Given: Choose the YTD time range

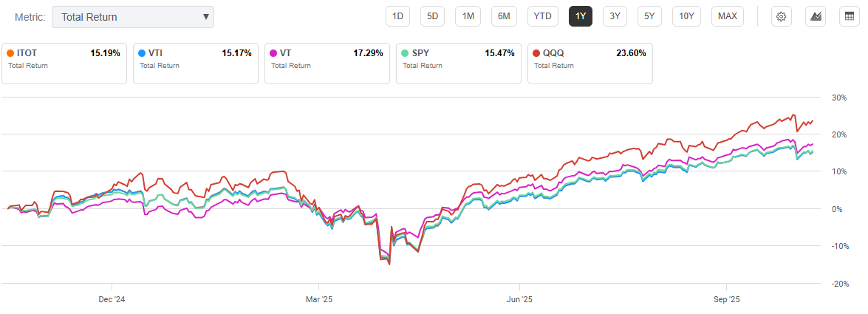Looking at the screenshot, I should [542, 16].
